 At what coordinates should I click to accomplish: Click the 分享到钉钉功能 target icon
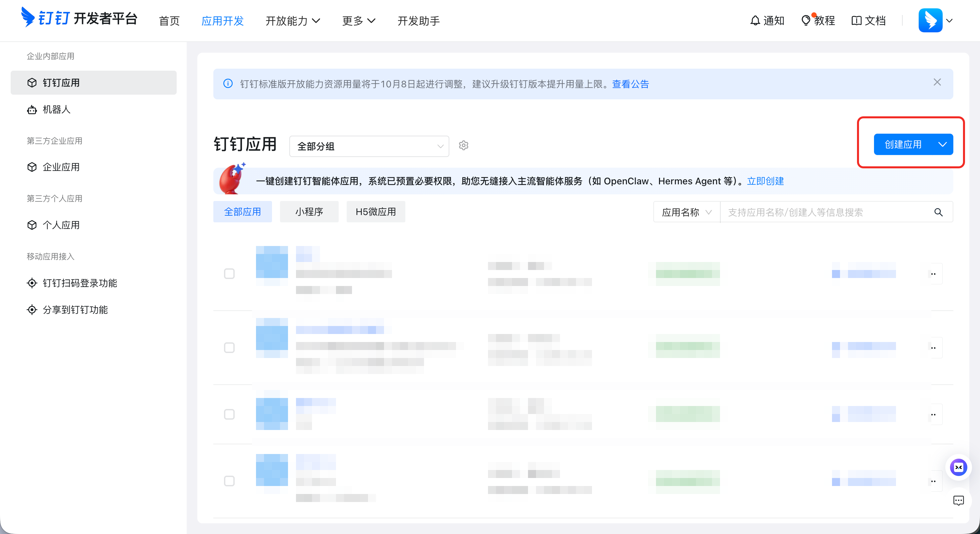tap(32, 310)
